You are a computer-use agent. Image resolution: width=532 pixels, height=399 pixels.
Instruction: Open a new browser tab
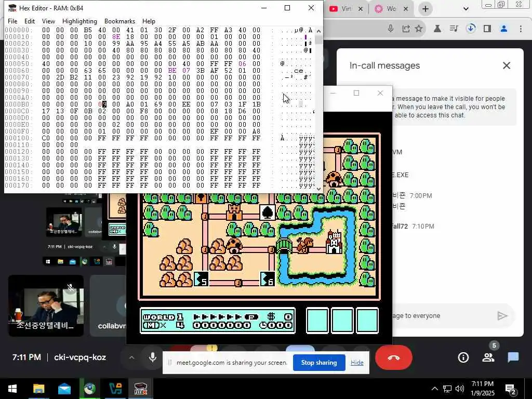click(x=425, y=9)
